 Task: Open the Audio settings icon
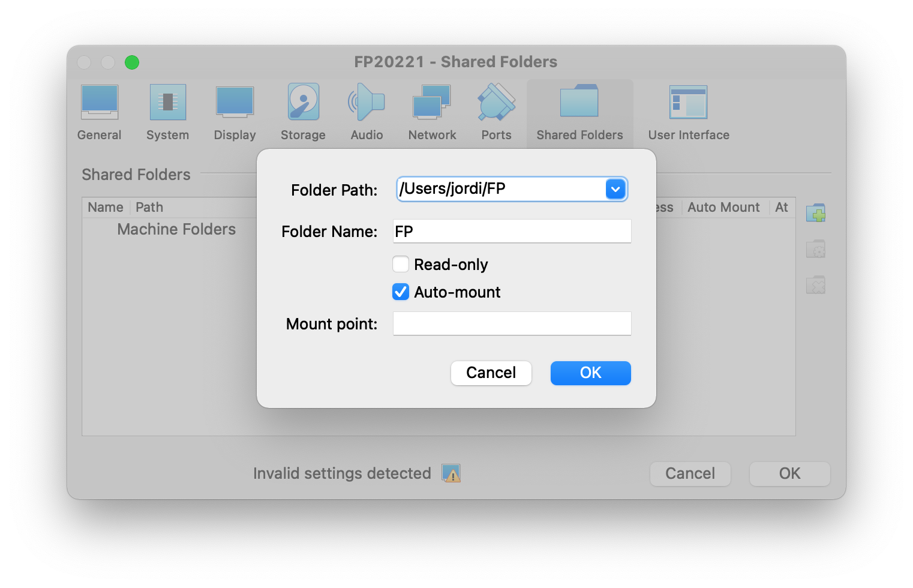(367, 103)
